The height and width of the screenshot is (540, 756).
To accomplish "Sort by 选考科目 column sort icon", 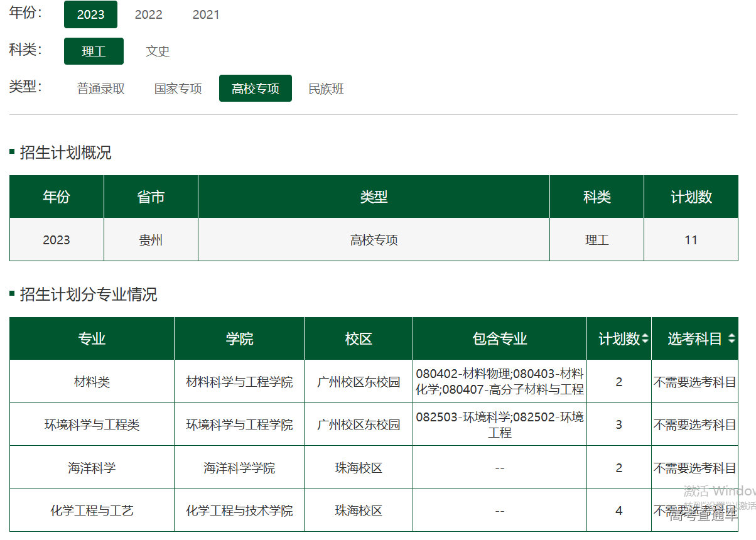I will point(731,339).
